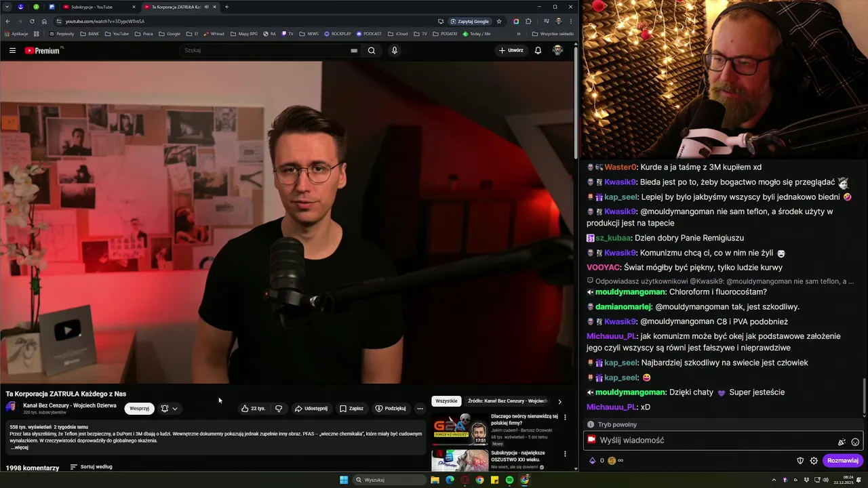The image size is (868, 488).
Task: Open Sortuj według comments sorting dropdown
Action: 92,467
